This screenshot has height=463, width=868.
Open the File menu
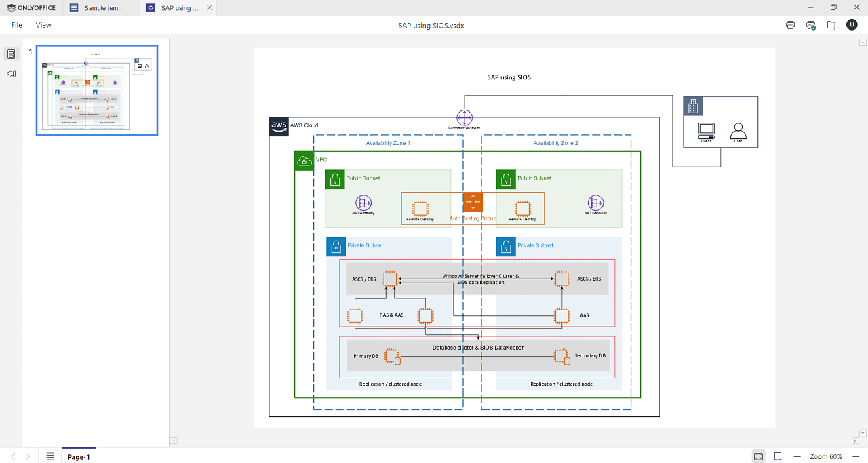pos(17,25)
